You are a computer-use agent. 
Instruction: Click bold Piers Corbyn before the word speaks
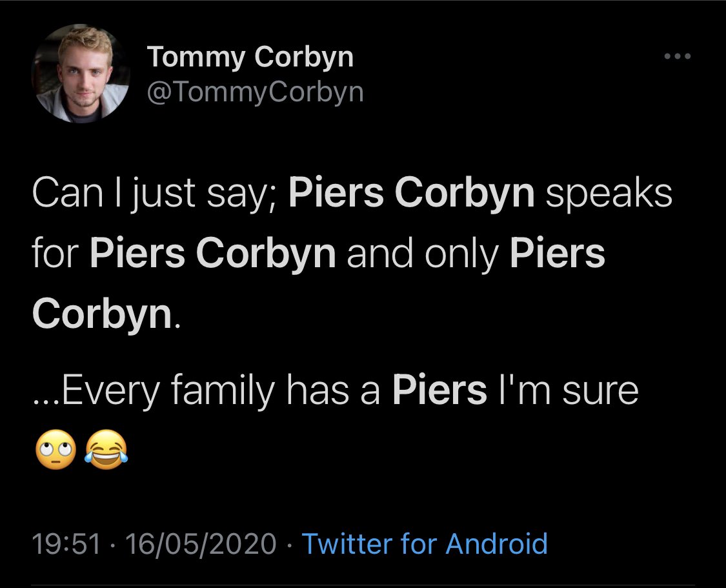point(412,194)
